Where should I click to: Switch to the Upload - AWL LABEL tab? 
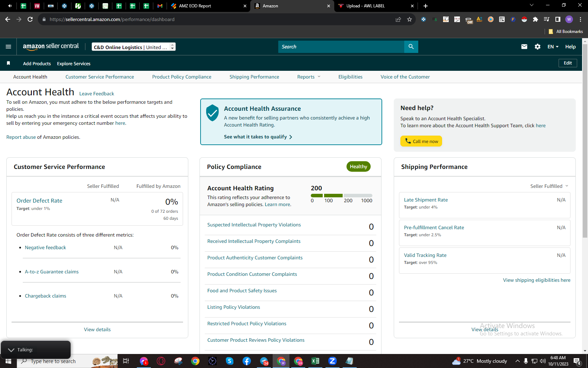click(375, 6)
